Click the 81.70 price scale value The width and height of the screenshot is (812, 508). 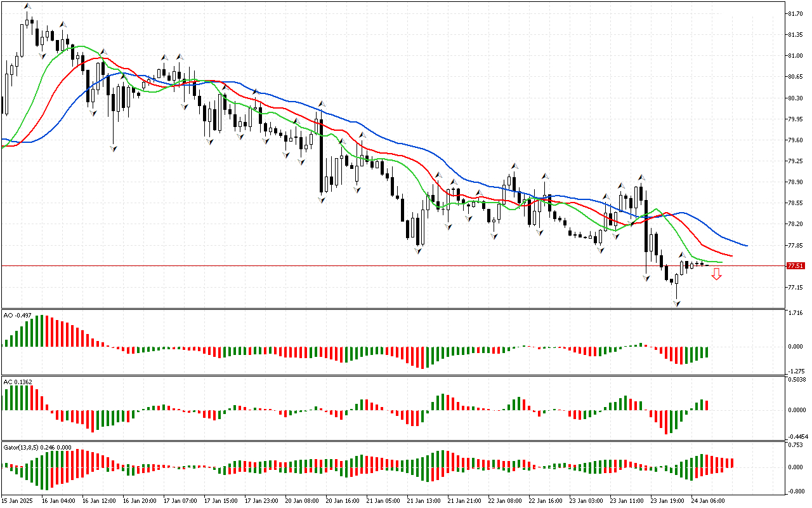pyautogui.click(x=796, y=13)
